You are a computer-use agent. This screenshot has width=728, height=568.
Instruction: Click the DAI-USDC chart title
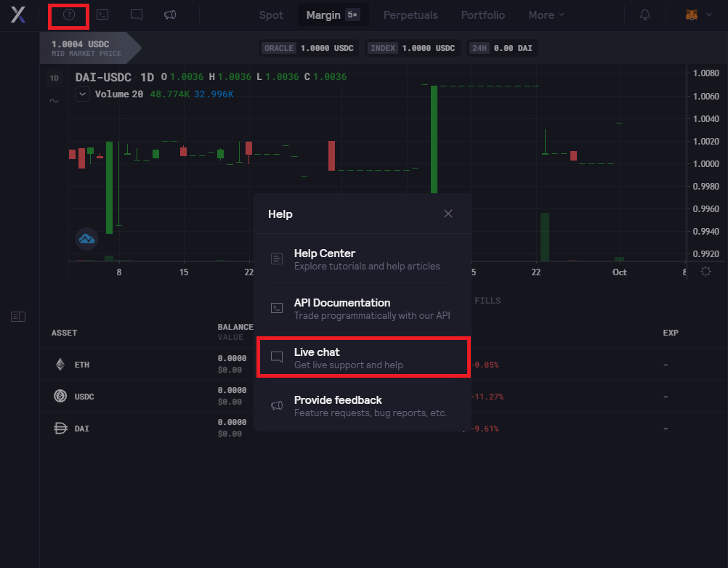(x=103, y=77)
